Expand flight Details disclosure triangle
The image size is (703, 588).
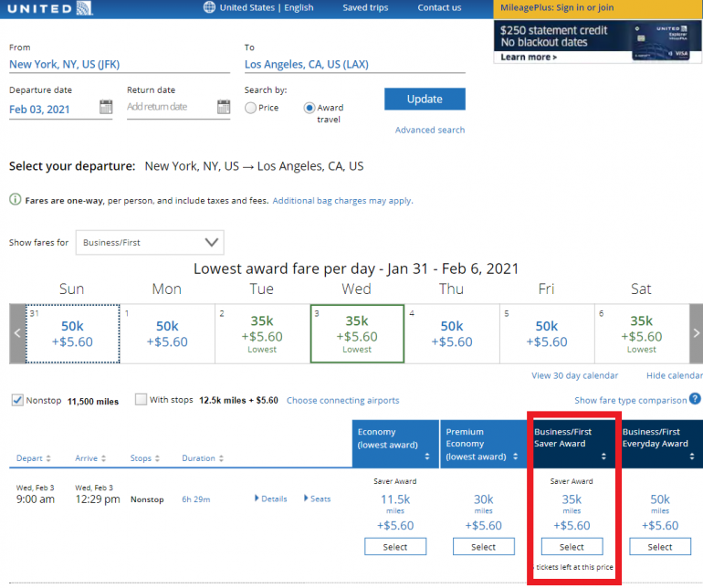pos(257,499)
